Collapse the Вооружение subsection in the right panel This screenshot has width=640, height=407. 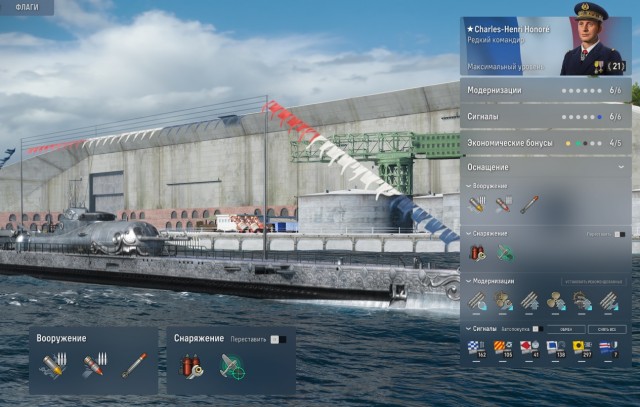click(469, 186)
